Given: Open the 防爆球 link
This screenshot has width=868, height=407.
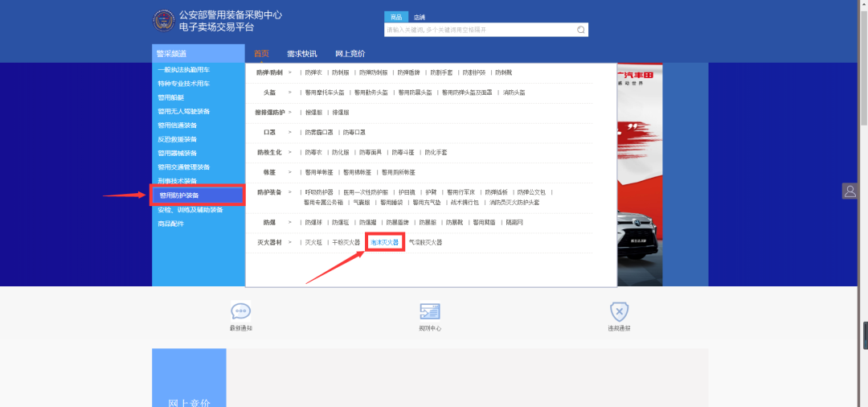Looking at the screenshot, I should (313, 222).
